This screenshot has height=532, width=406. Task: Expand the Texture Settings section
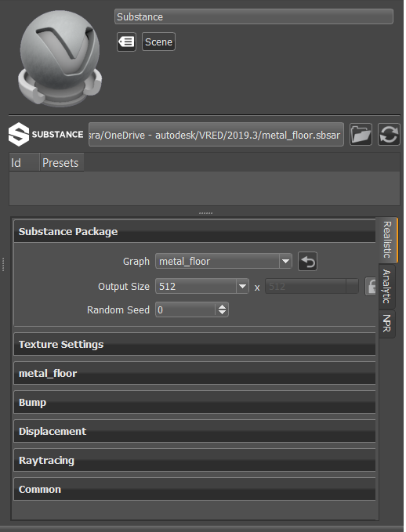point(194,345)
